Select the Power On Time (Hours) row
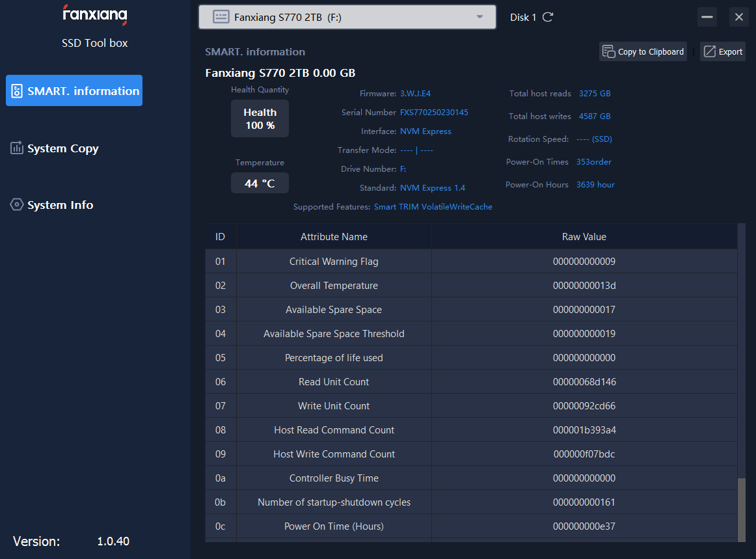The height and width of the screenshot is (559, 756). pos(472,526)
